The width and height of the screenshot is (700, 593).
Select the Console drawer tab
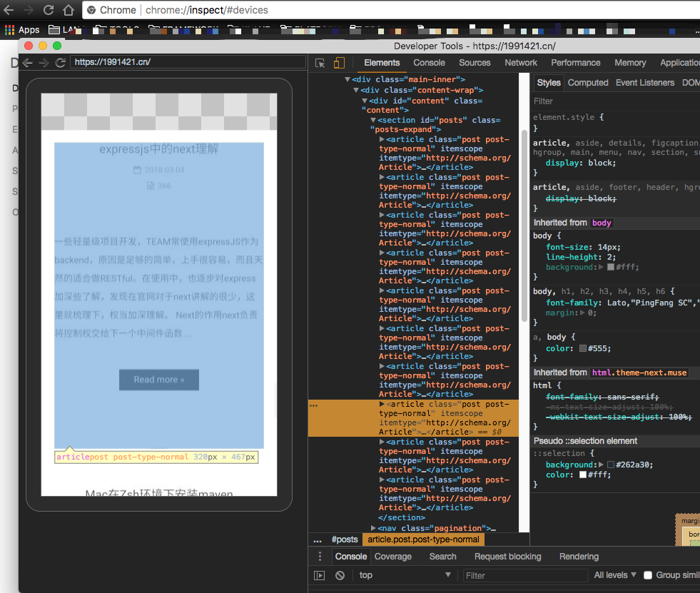tap(351, 557)
